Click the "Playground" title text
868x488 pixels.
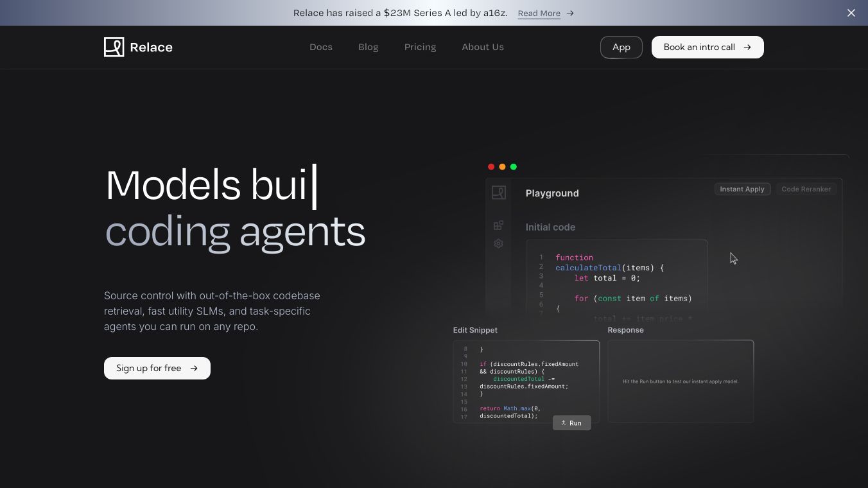click(x=552, y=193)
